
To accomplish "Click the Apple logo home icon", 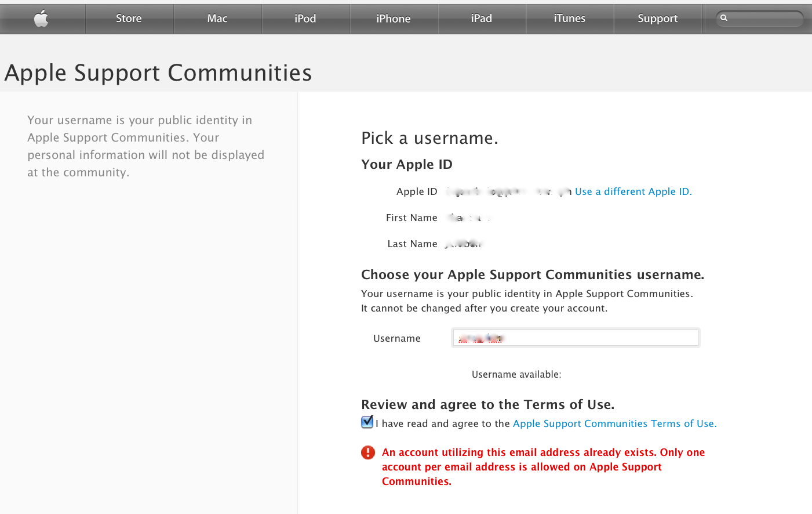I will click(x=41, y=19).
